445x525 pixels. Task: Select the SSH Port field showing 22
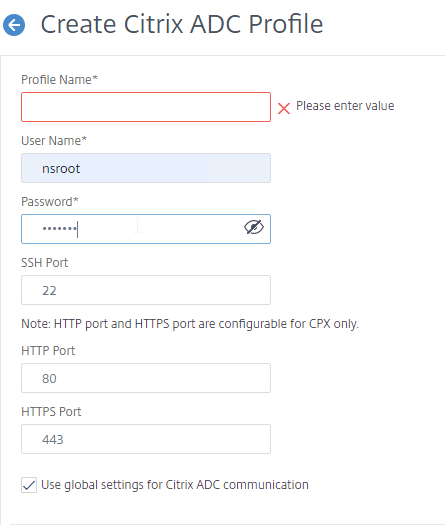click(146, 290)
